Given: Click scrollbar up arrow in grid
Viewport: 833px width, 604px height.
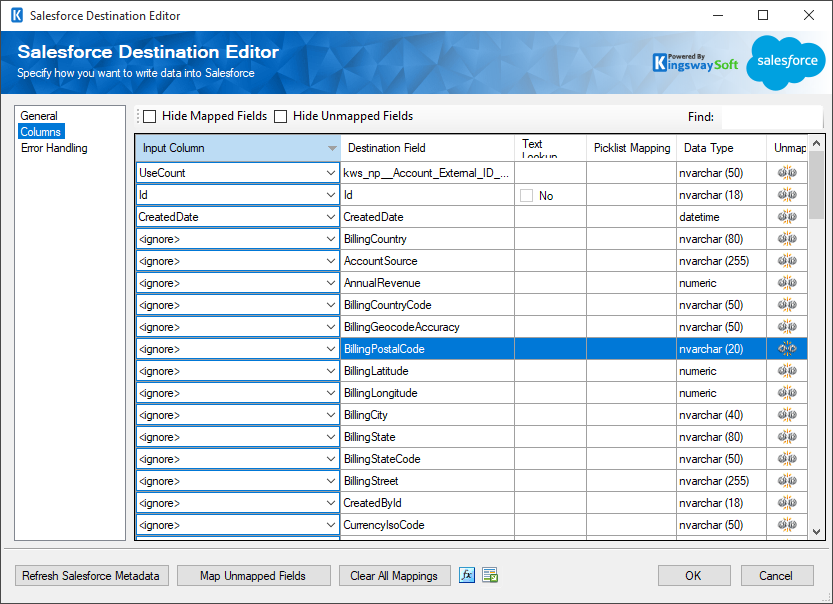Looking at the screenshot, I should point(817,143).
